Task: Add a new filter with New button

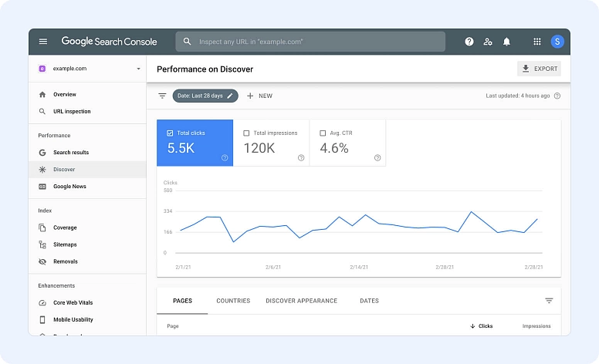Action: click(x=259, y=96)
